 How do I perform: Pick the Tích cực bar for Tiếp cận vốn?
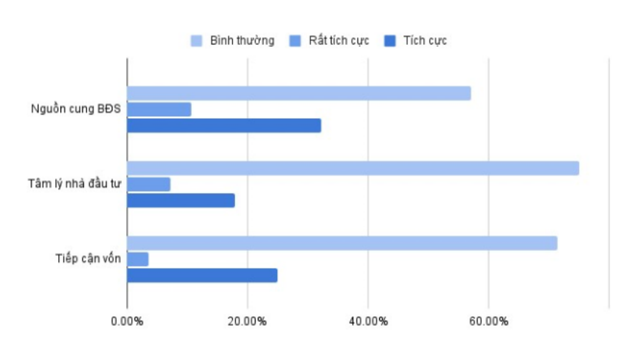pos(202,275)
